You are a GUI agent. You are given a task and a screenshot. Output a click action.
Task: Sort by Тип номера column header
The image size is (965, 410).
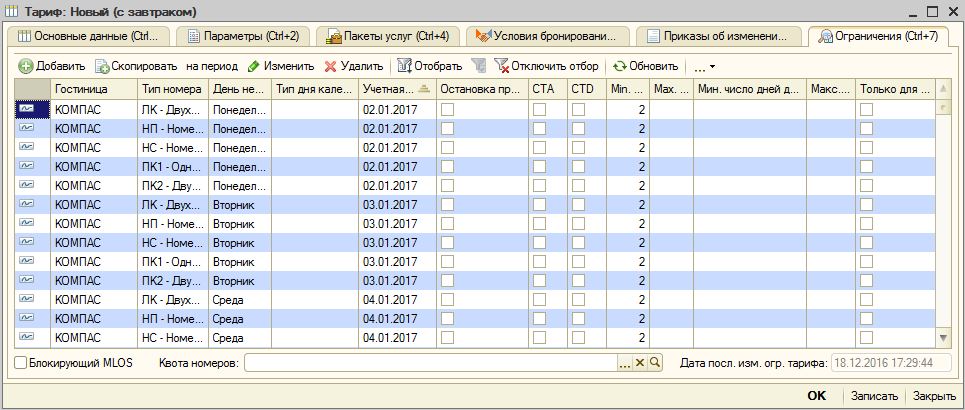[x=172, y=89]
